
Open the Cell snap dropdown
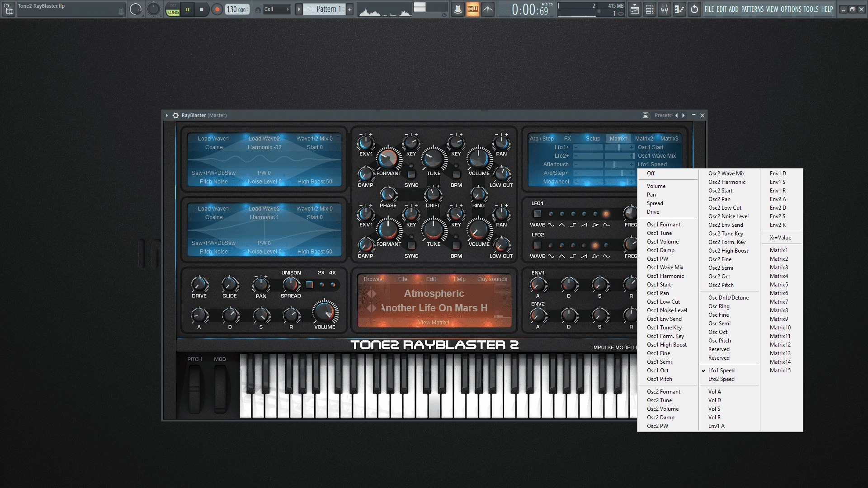276,9
